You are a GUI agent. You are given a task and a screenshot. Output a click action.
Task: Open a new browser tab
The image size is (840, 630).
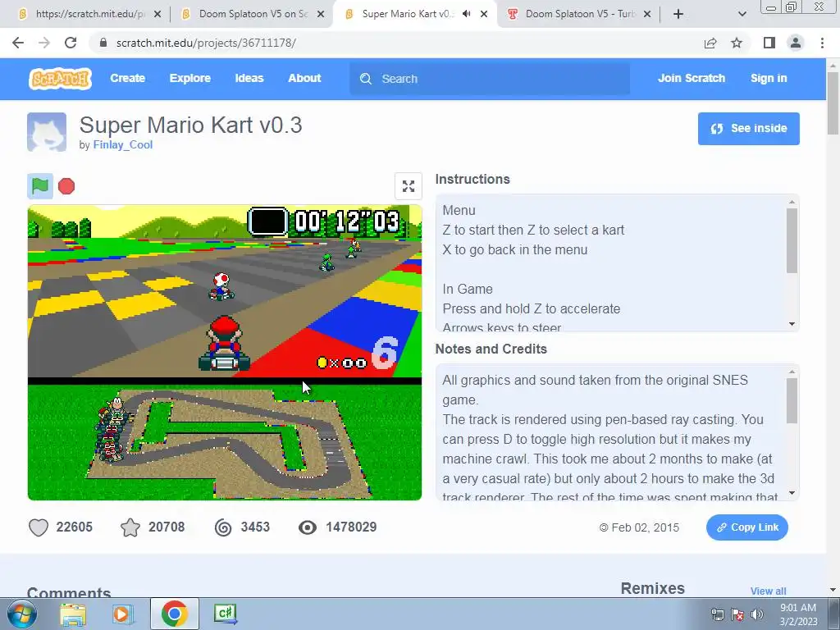678,14
